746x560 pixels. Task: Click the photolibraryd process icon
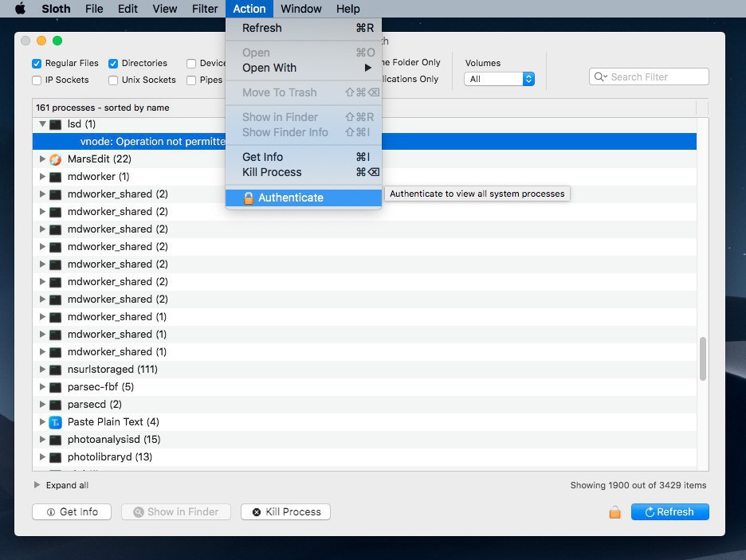click(56, 457)
